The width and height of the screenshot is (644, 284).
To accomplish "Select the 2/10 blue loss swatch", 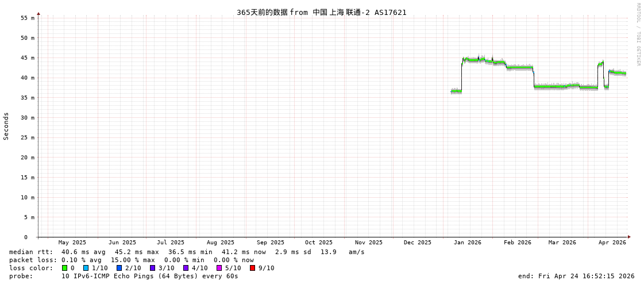I will click(119, 268).
